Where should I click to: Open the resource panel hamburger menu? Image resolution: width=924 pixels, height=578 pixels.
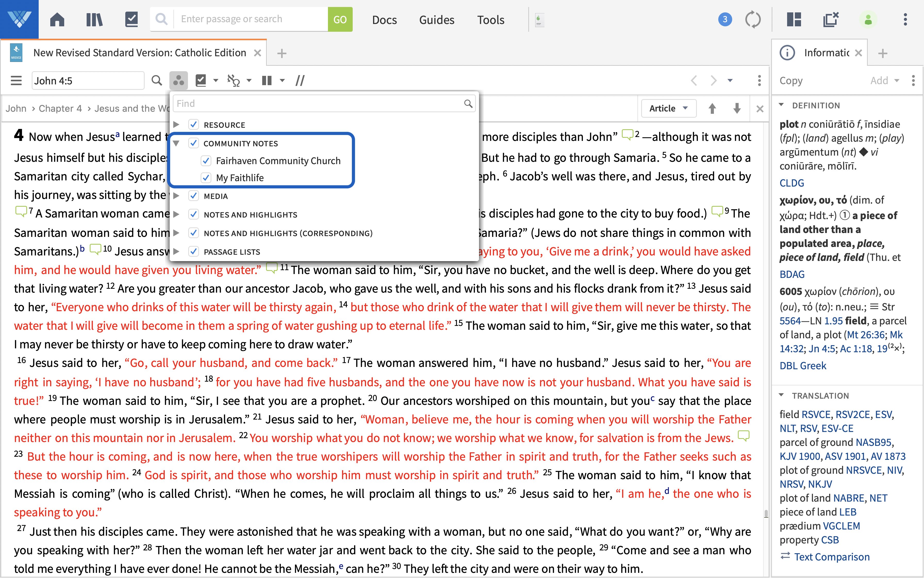click(x=16, y=81)
